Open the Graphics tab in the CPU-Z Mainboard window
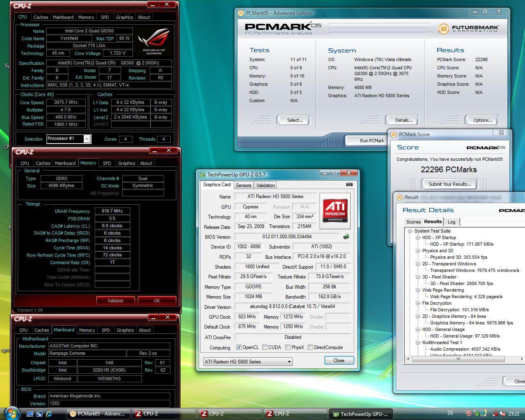 (x=125, y=330)
